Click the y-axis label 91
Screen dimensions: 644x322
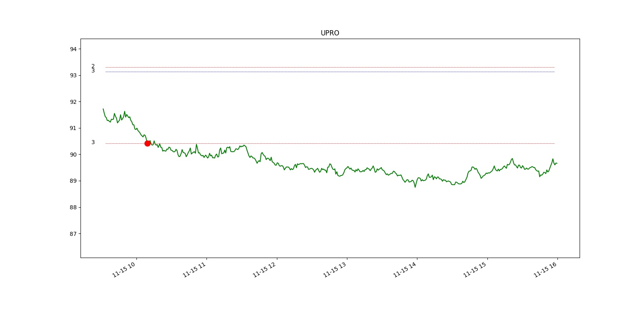(x=73, y=128)
